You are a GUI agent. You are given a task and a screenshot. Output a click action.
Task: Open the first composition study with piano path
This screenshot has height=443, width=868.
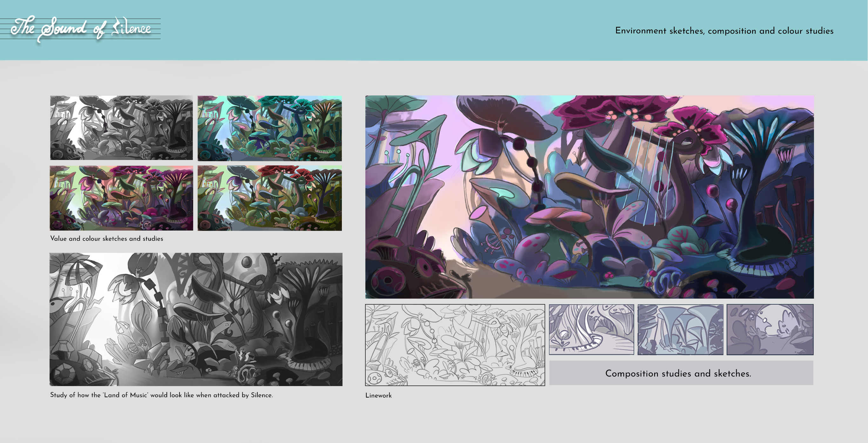591,329
